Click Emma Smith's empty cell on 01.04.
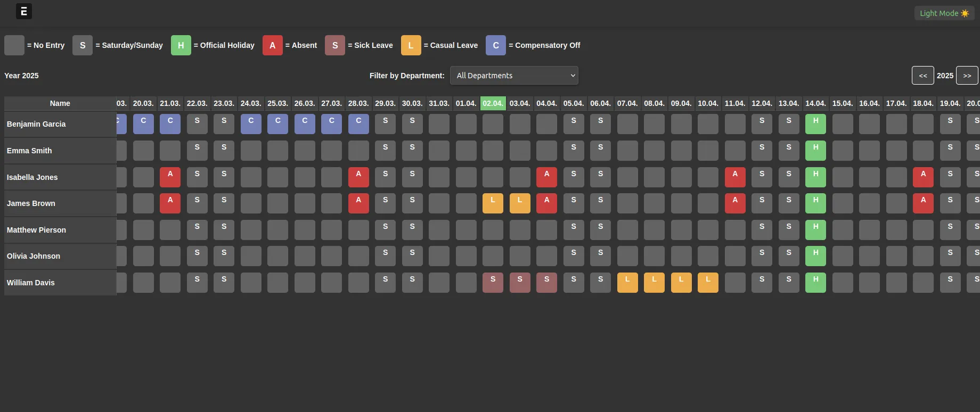This screenshot has width=980, height=412. point(466,151)
